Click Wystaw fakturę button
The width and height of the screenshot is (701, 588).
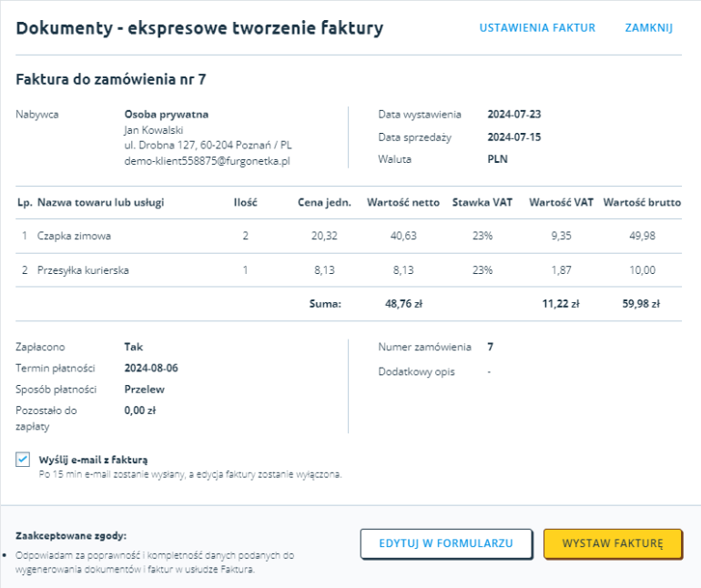[612, 543]
